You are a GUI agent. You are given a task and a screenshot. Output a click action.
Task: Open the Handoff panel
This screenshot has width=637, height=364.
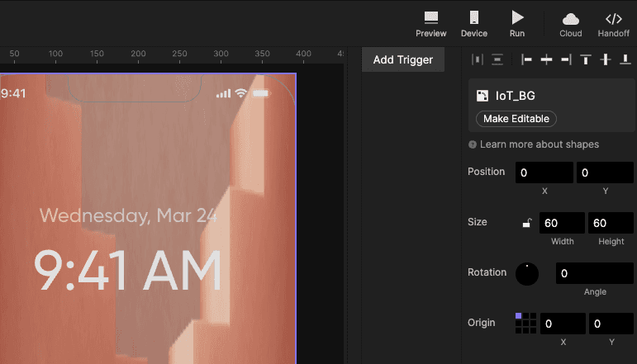pos(613,24)
